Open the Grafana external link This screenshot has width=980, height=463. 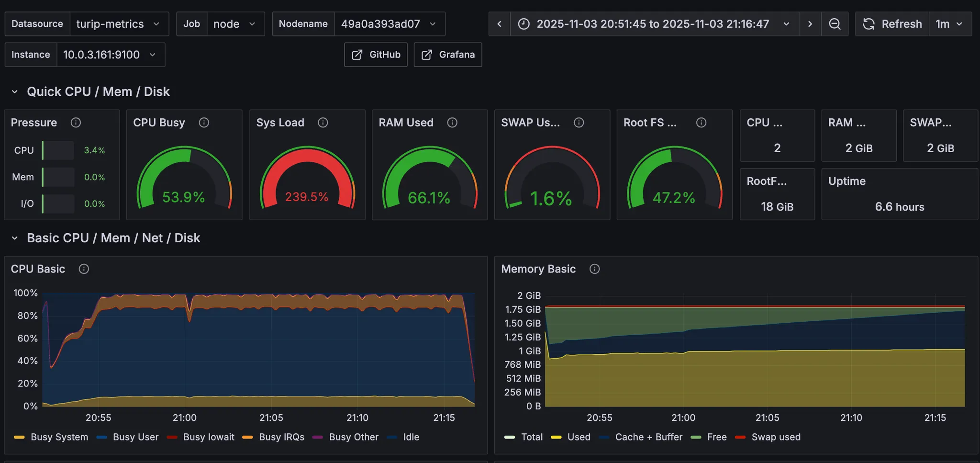(x=447, y=55)
